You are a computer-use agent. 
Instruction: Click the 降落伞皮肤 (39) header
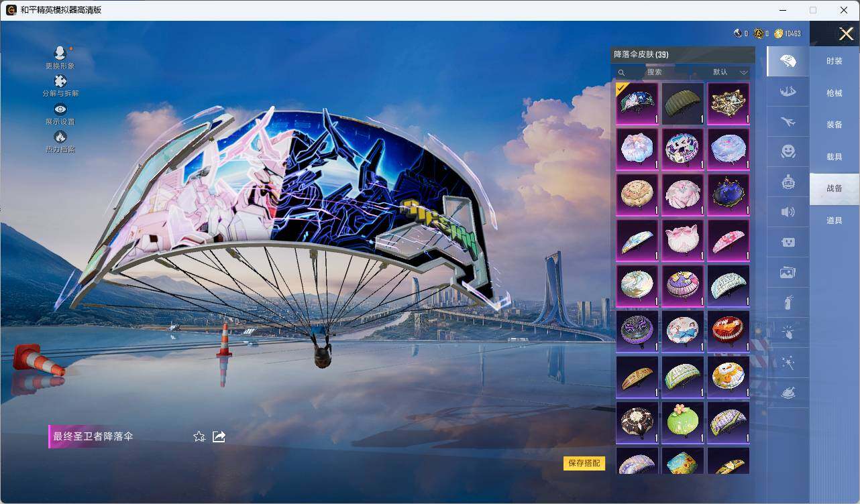pyautogui.click(x=641, y=54)
